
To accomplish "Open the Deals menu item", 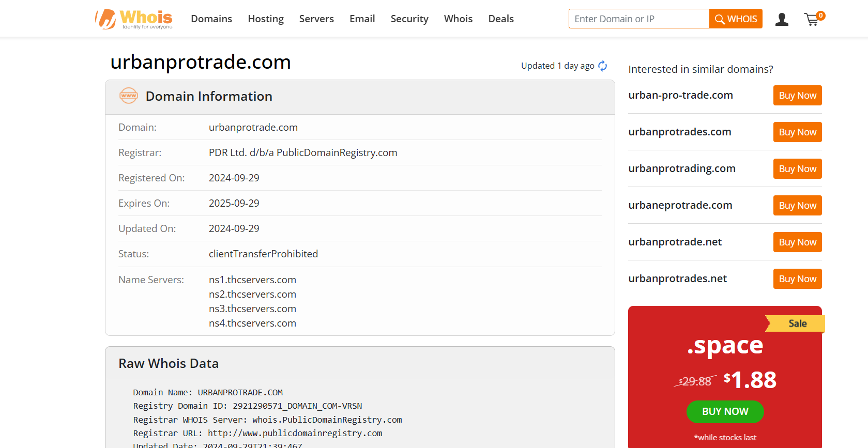I will coord(501,19).
